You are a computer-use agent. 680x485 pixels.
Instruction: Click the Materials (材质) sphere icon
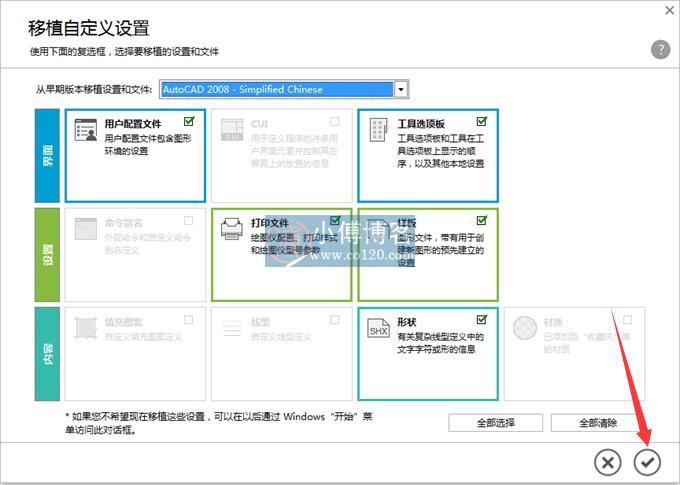coord(525,328)
